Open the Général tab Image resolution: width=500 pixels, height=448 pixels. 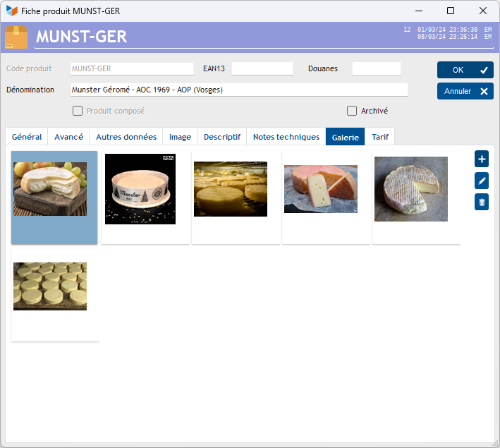pos(27,137)
